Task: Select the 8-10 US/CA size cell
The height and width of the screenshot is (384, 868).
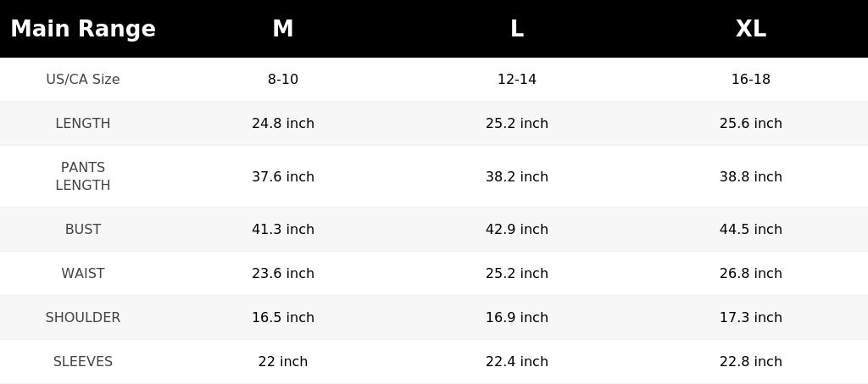Action: coord(283,79)
